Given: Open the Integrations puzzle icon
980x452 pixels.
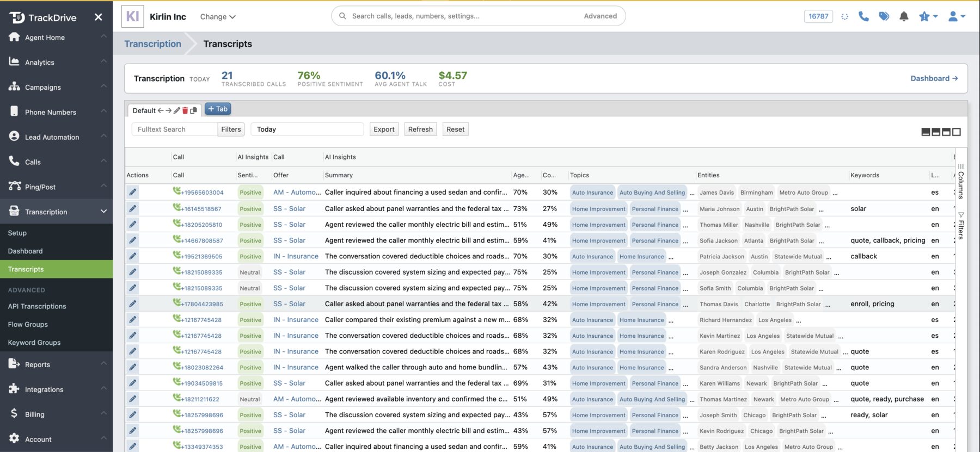Looking at the screenshot, I should pyautogui.click(x=14, y=388).
